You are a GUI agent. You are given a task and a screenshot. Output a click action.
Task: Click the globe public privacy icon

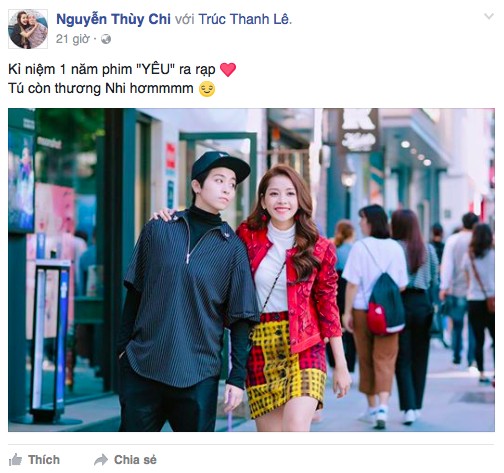pyautogui.click(x=106, y=39)
